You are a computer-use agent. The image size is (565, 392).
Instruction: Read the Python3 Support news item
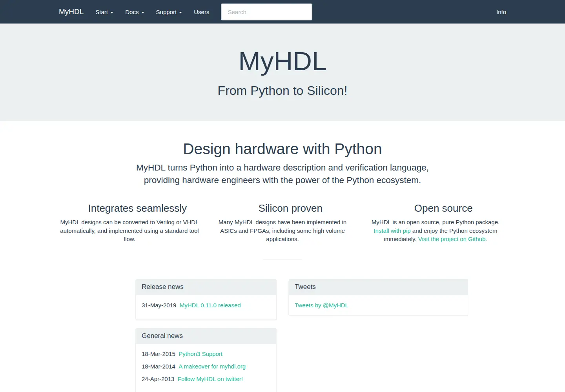point(200,354)
